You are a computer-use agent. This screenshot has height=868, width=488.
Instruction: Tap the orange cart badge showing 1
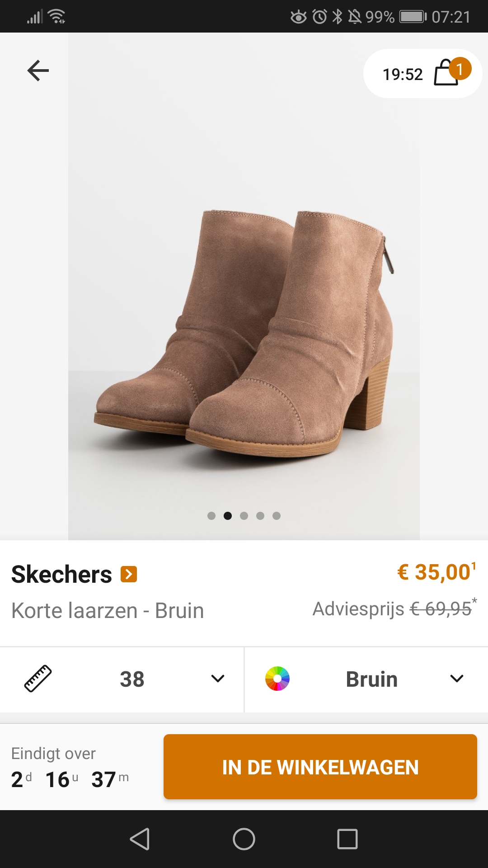pos(460,69)
